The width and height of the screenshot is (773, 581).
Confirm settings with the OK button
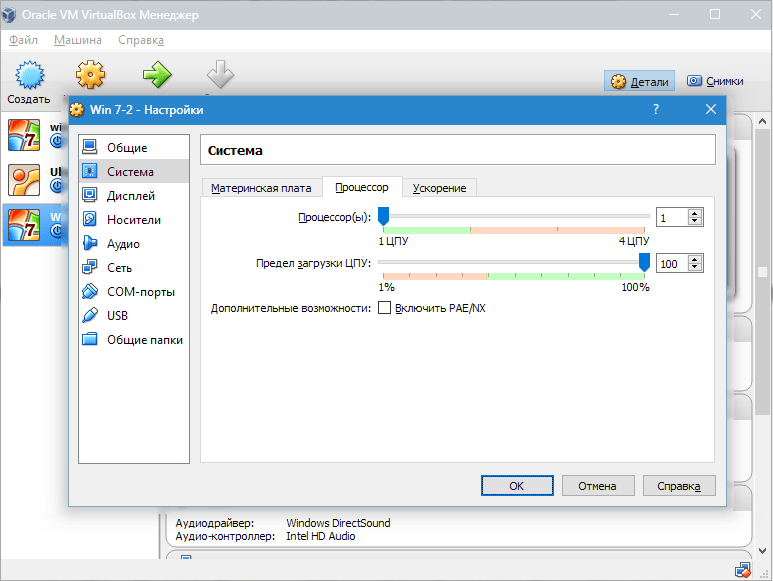[x=517, y=486]
